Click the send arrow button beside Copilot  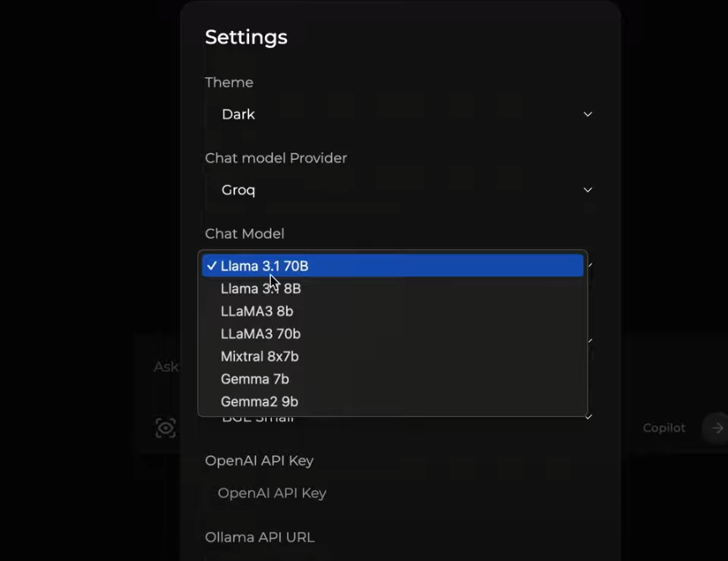click(716, 428)
